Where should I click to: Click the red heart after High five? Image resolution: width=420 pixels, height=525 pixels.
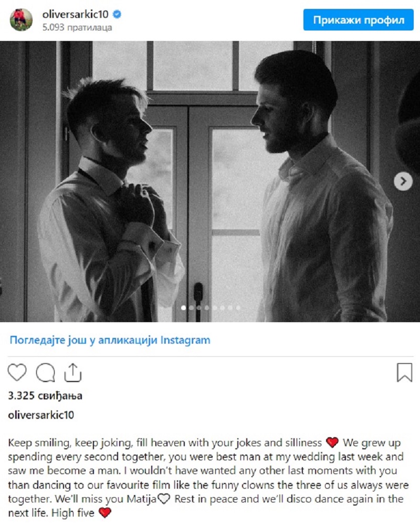coord(105,512)
